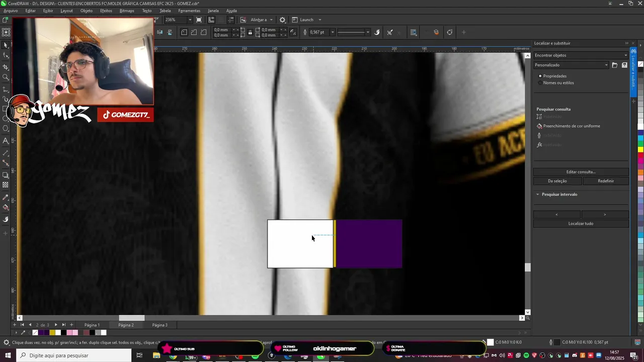Screen dimensions: 644x362
Task: Click find next arrow button
Action: pyautogui.click(x=605, y=215)
